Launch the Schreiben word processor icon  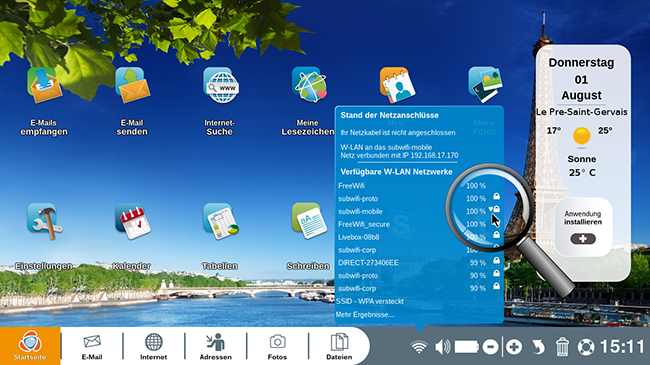click(309, 221)
